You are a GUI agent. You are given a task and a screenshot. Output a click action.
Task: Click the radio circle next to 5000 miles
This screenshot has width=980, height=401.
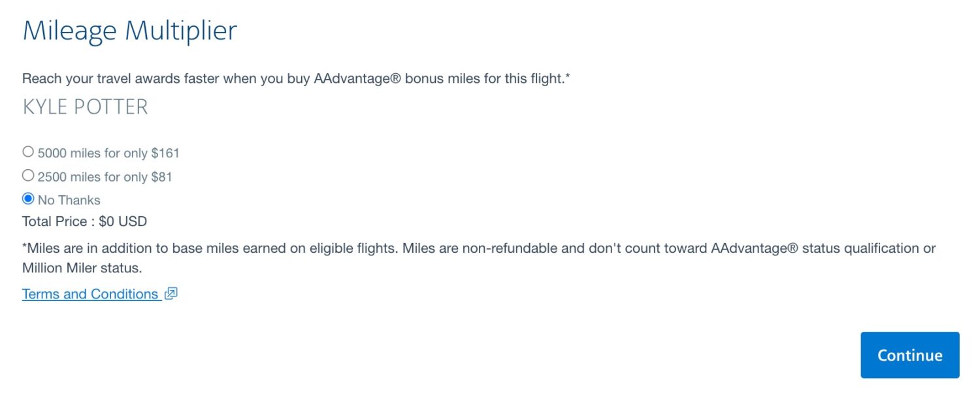(x=27, y=151)
